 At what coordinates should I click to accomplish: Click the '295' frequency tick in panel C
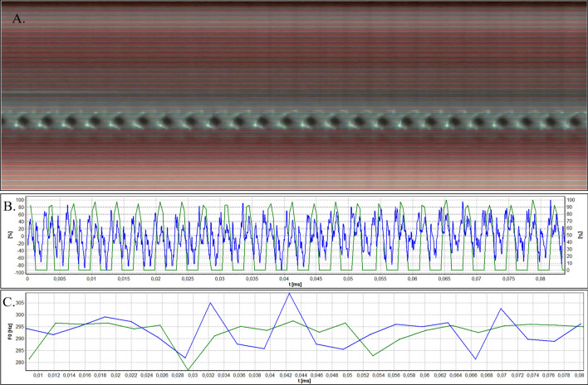(20, 327)
